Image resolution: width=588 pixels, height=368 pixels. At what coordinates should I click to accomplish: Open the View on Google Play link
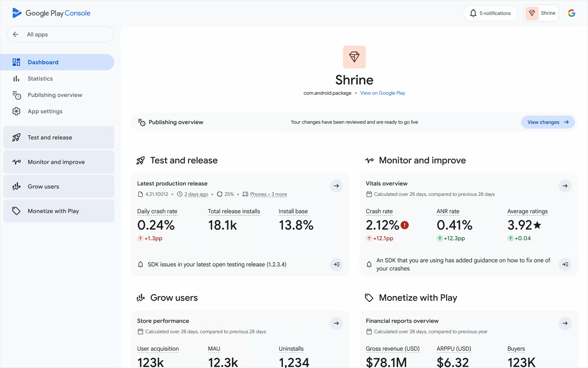(382, 93)
